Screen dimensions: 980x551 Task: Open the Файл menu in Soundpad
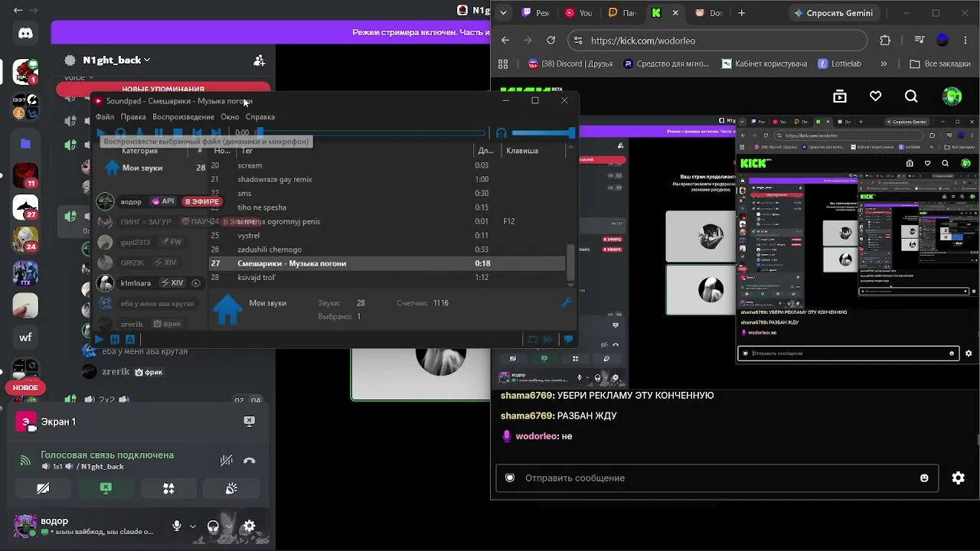[x=105, y=117]
